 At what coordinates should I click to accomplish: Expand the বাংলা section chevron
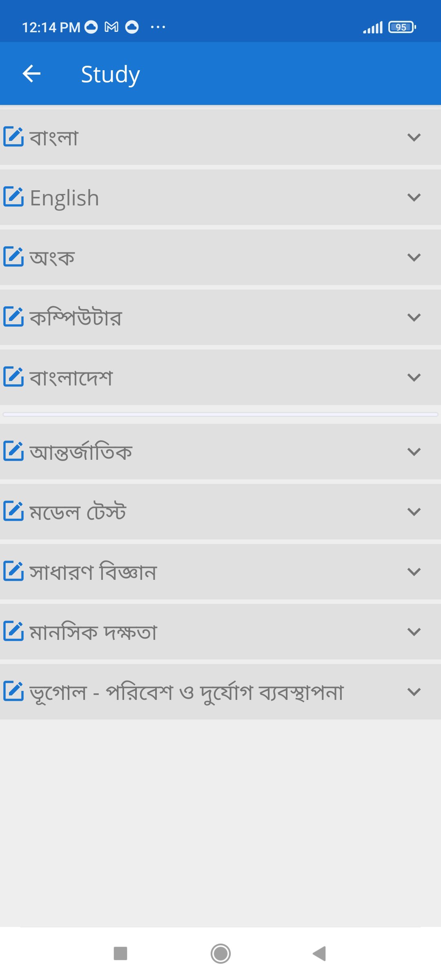[x=414, y=137]
